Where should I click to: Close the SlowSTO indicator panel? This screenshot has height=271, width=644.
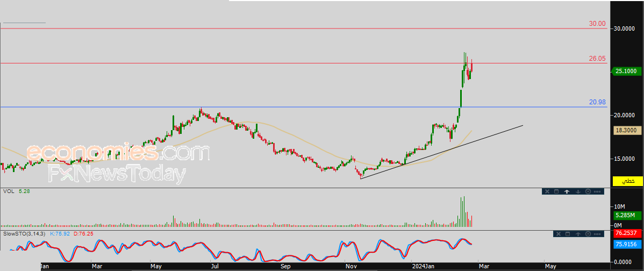(558, 234)
